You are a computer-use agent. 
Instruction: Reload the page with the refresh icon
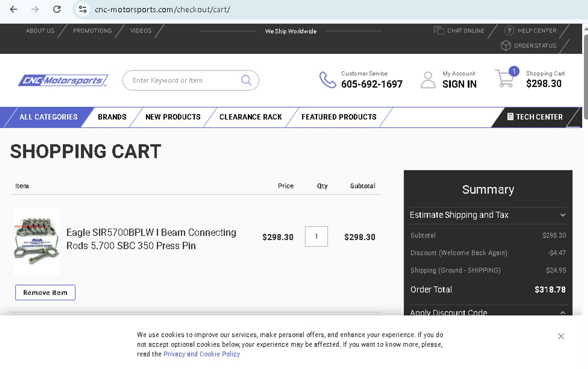[57, 9]
